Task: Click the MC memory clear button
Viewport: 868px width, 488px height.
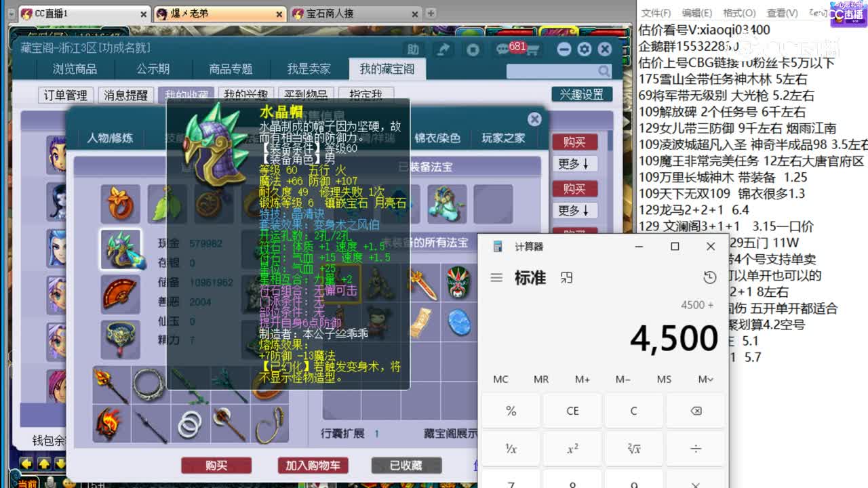Action: point(500,379)
